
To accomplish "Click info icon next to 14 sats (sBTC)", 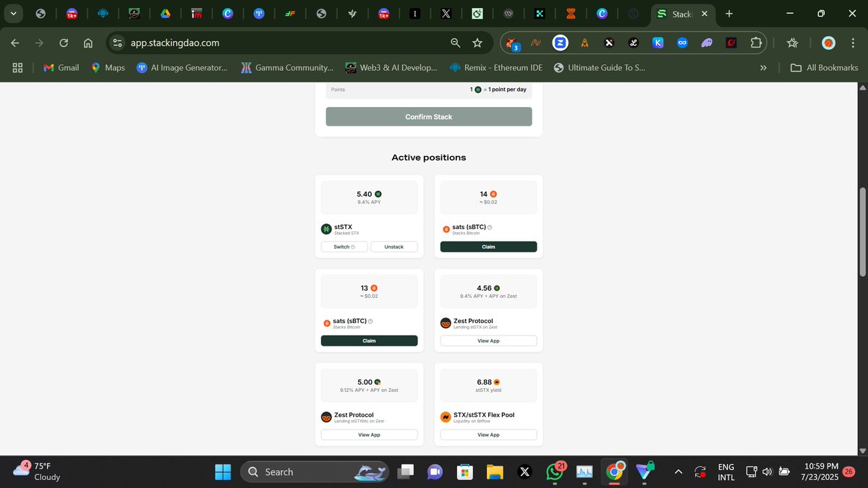I will (x=490, y=228).
